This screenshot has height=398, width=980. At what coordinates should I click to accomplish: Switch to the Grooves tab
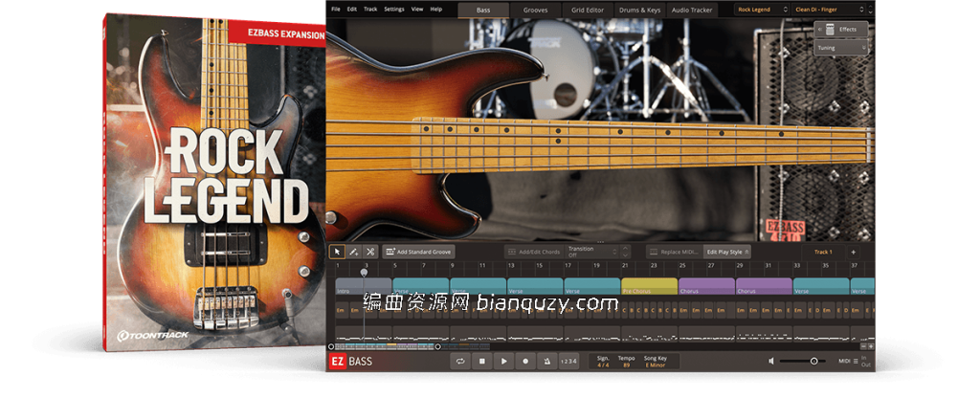tap(536, 10)
